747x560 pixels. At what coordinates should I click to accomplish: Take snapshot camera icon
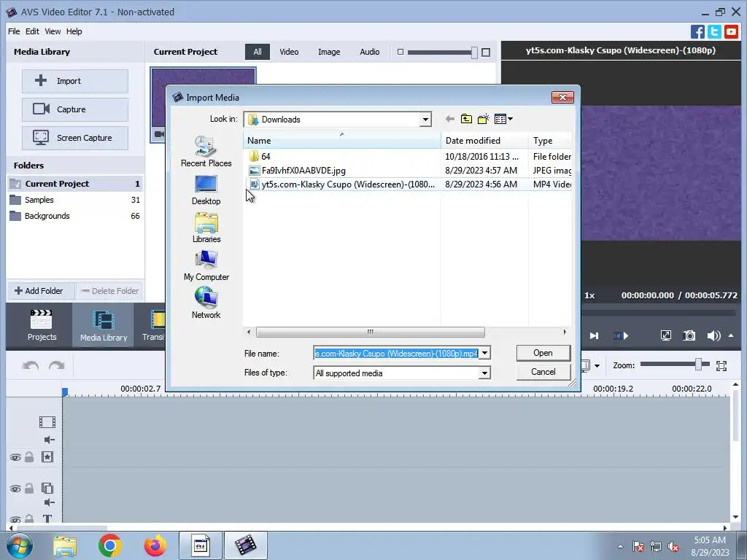coord(689,335)
